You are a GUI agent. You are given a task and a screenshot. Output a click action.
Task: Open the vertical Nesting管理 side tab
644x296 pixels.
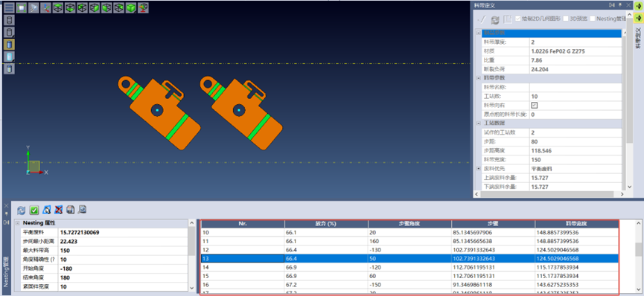(x=6, y=271)
